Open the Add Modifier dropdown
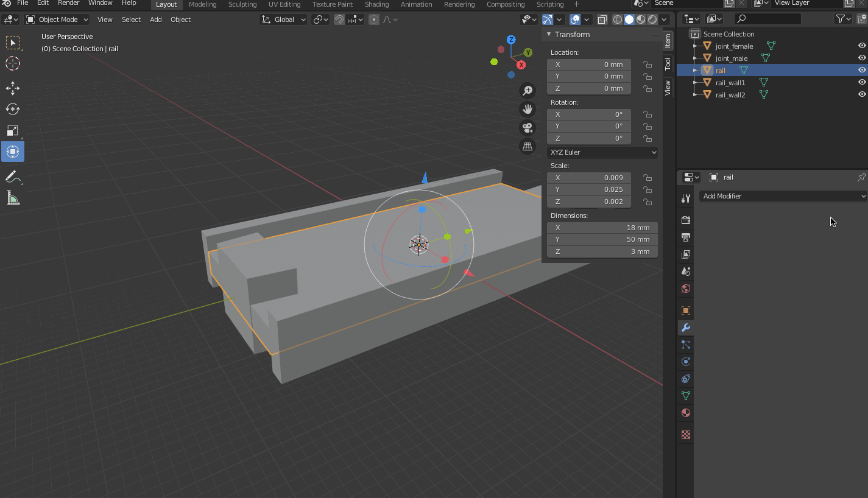Image resolution: width=868 pixels, height=498 pixels. 783,196
